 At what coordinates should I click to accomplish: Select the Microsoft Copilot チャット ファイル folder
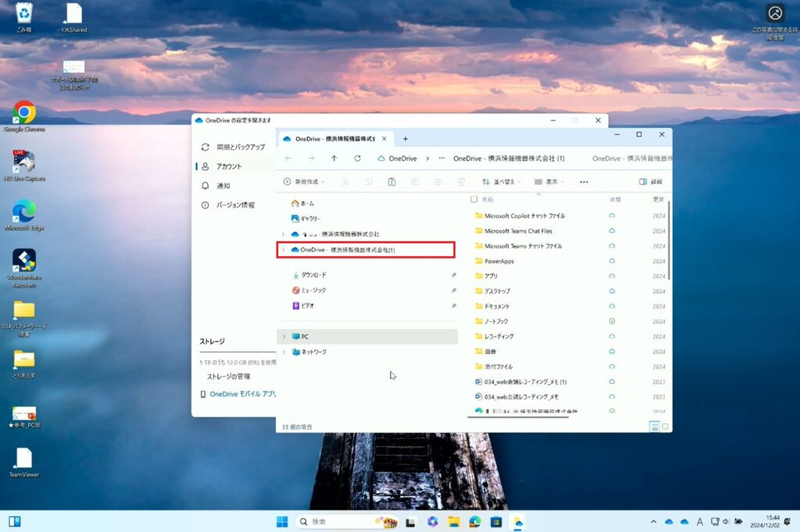click(520, 216)
